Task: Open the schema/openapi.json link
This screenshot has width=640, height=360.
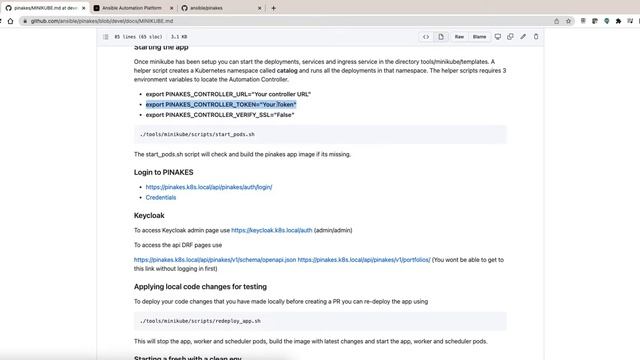Action: click(215, 260)
